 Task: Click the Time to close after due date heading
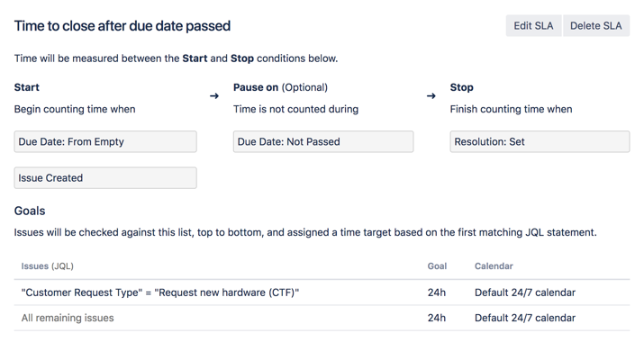pyautogui.click(x=122, y=26)
